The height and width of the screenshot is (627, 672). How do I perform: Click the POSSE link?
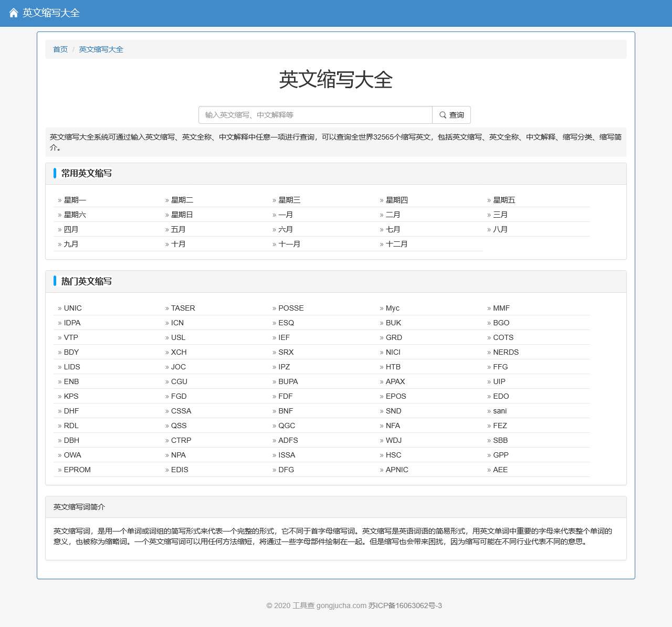coord(291,308)
